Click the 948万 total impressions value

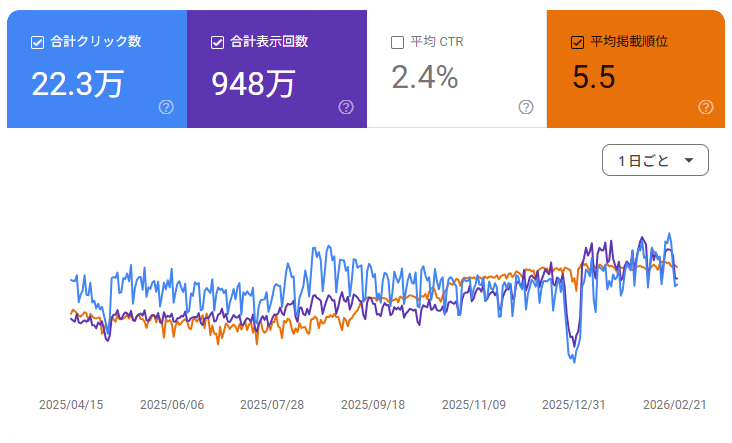[x=253, y=83]
